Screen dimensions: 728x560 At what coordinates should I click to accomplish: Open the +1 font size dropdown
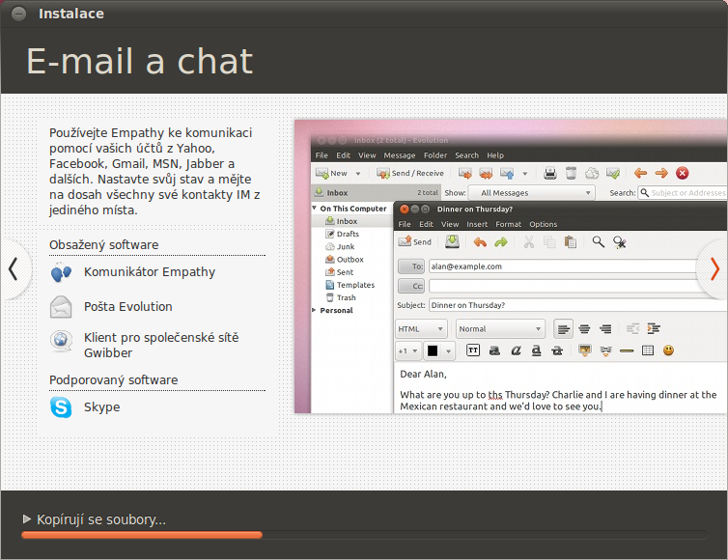pyautogui.click(x=408, y=351)
